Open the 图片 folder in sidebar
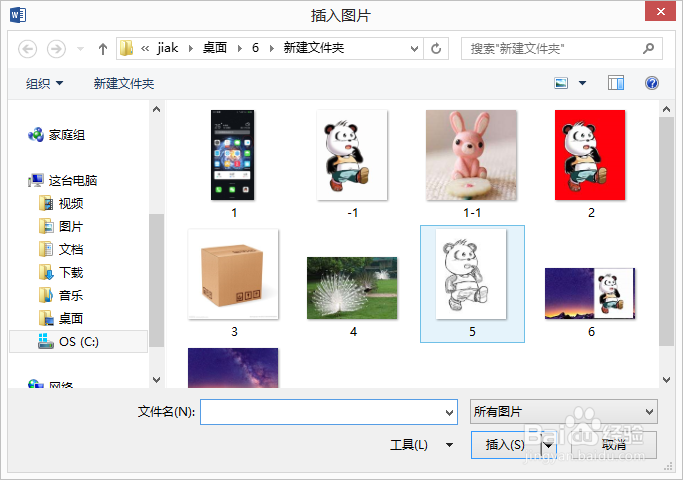 click(x=71, y=226)
